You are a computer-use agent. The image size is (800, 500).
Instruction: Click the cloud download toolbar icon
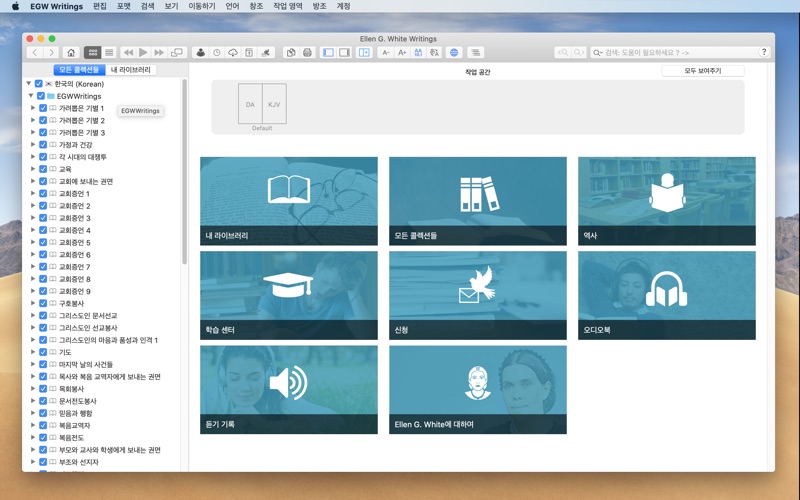(233, 53)
